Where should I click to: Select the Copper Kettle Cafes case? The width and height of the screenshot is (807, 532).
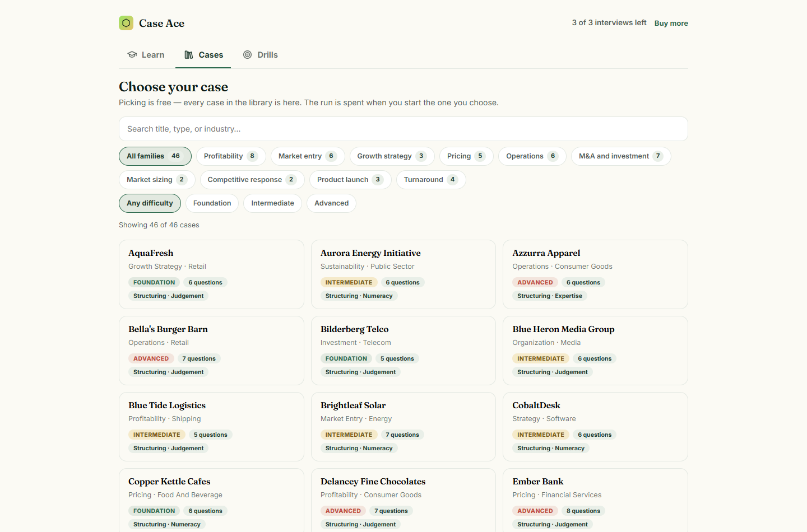tap(211, 500)
